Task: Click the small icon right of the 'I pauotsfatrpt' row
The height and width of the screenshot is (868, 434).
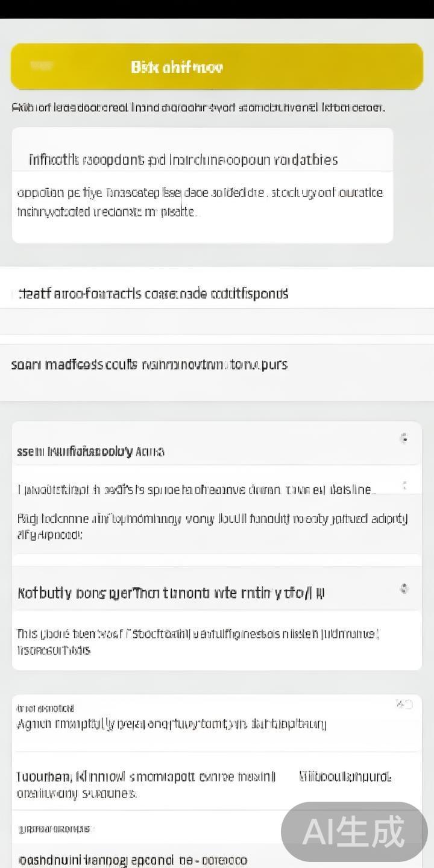Action: click(404, 485)
